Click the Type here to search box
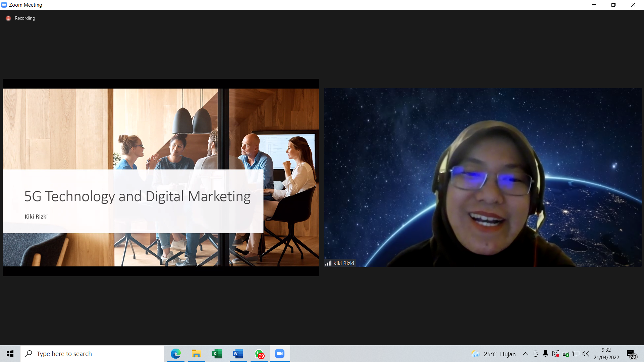The width and height of the screenshot is (644, 362). pos(92,354)
